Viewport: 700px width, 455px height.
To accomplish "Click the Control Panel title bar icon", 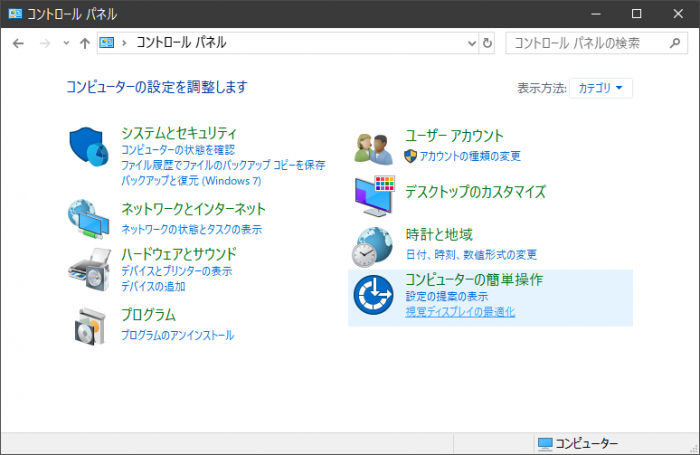I will coord(15,14).
